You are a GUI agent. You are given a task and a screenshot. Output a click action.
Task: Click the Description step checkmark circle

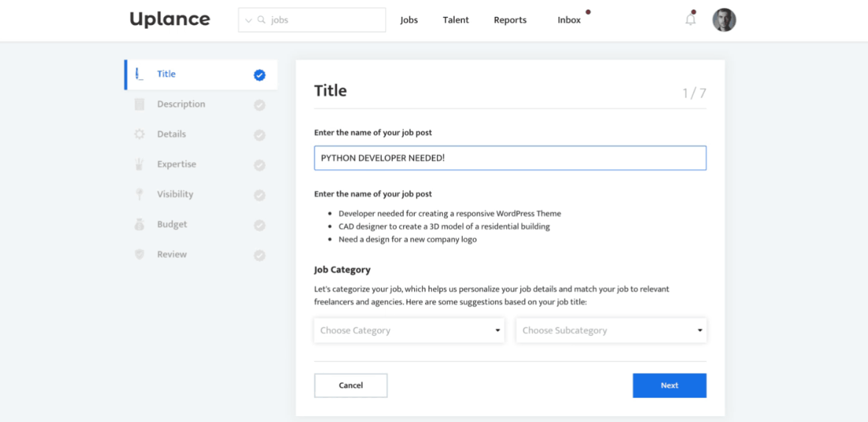click(x=260, y=105)
